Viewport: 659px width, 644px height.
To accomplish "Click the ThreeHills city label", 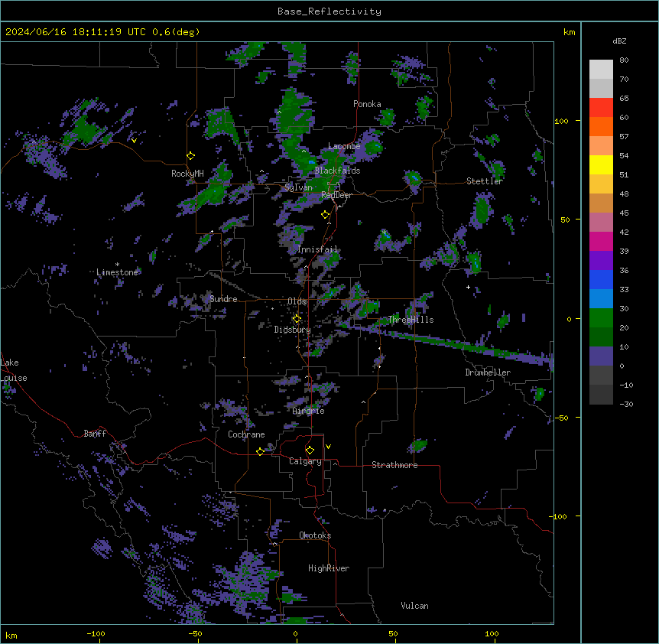I will (x=411, y=320).
